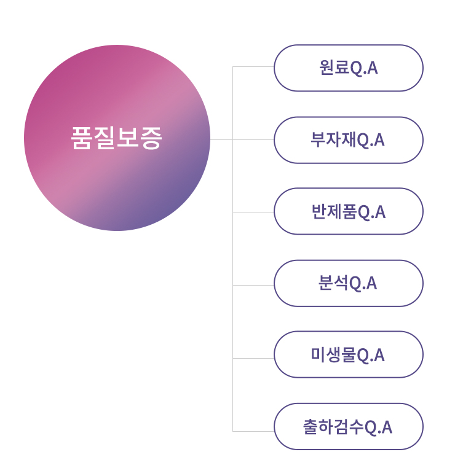Click vertical trunk line between 분석Q.A and 미생물Q.A branches
The image size is (455, 476).
pyautogui.click(x=233, y=322)
